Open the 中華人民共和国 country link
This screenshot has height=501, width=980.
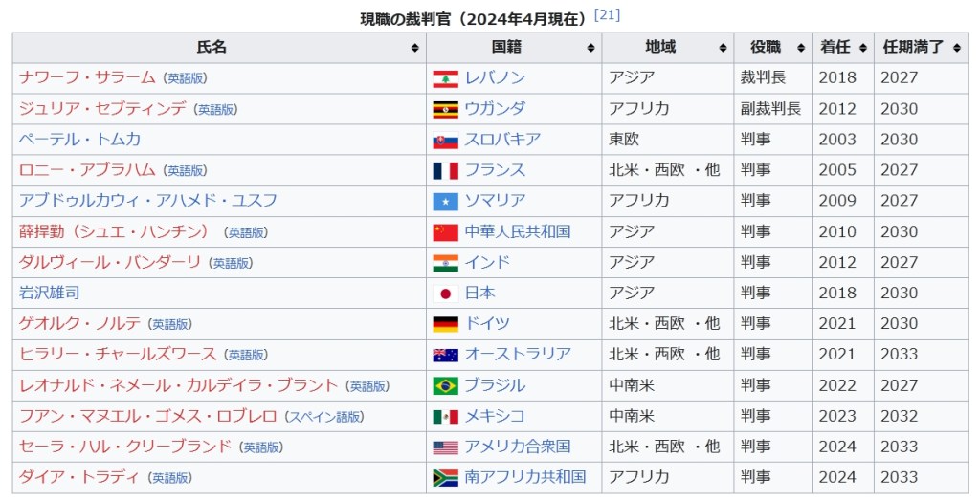[517, 231]
